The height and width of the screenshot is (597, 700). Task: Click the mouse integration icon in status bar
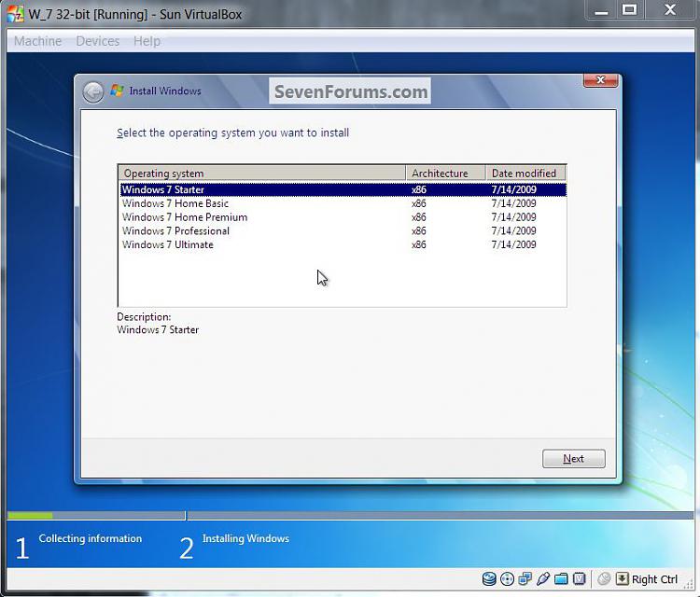click(604, 578)
